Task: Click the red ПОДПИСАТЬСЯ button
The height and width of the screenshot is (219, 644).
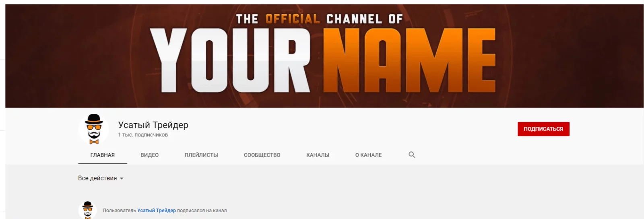Action: pos(543,129)
